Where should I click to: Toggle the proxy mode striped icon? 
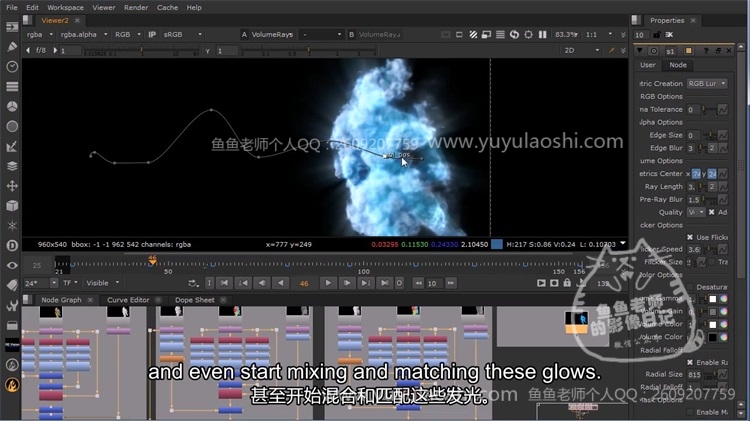pos(473,34)
